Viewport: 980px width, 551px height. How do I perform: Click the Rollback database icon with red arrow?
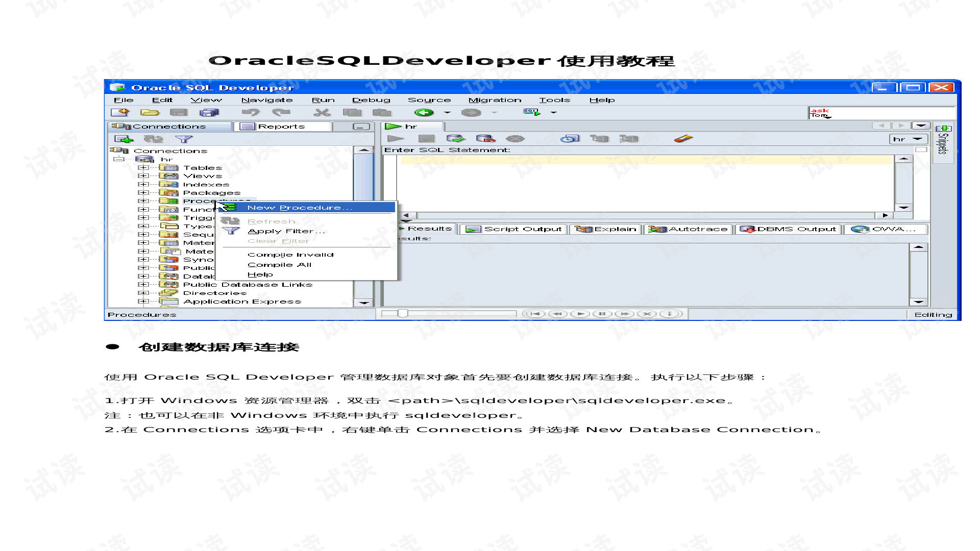pyautogui.click(x=485, y=139)
